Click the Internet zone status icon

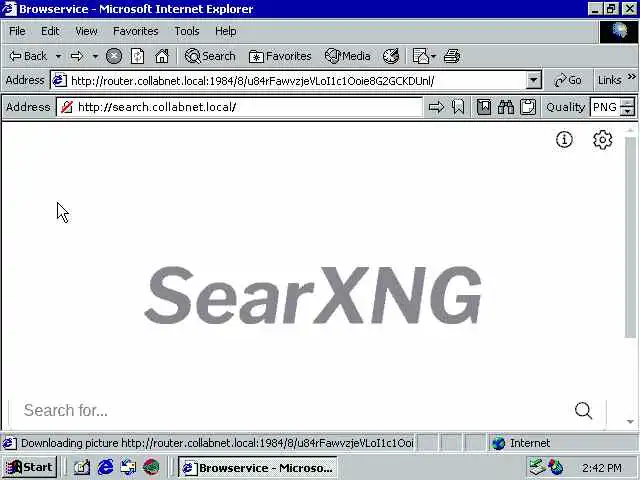498,443
